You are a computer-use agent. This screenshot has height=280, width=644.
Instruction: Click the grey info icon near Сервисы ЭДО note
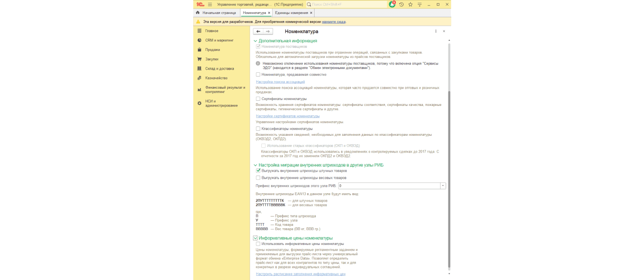258,63
